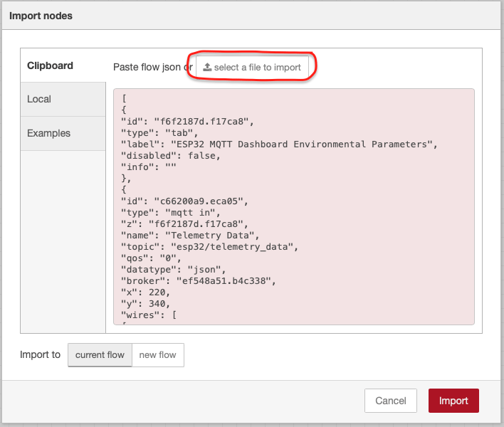The height and width of the screenshot is (427, 504).
Task: Click the empty area below Examples tab
Action: click(63, 241)
